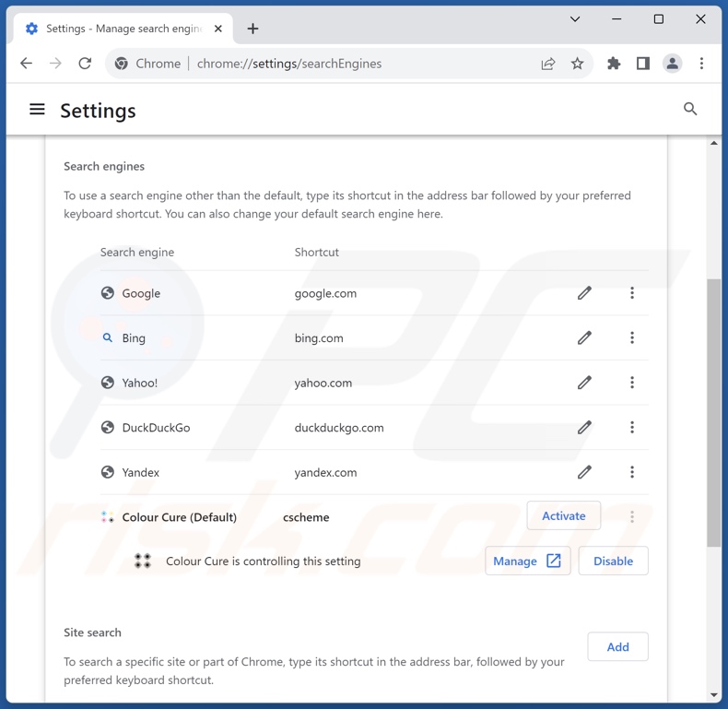Close the Settings tab

pyautogui.click(x=217, y=29)
